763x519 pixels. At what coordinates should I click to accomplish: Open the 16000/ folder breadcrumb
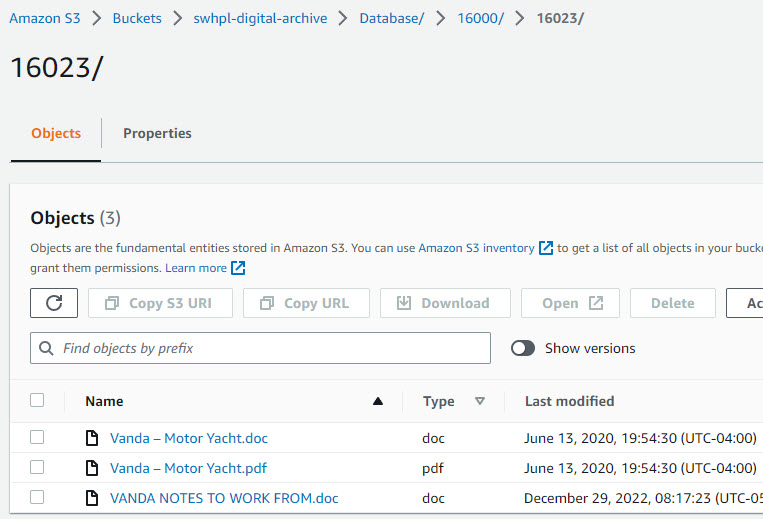click(481, 18)
